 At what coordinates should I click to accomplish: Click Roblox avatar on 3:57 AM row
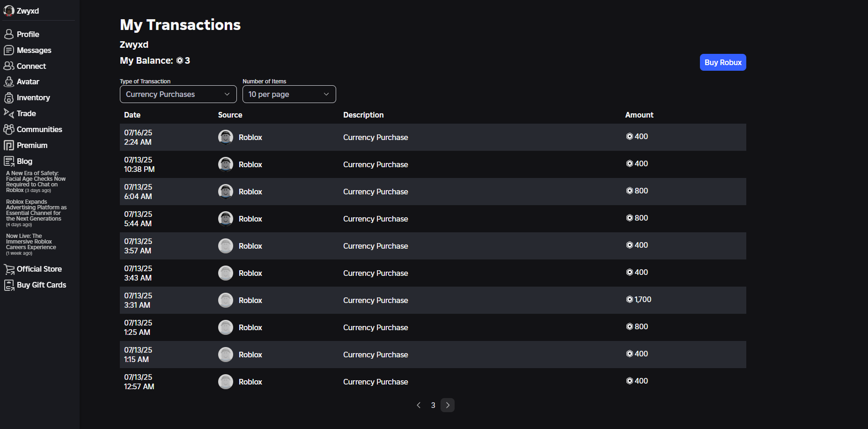click(x=226, y=246)
